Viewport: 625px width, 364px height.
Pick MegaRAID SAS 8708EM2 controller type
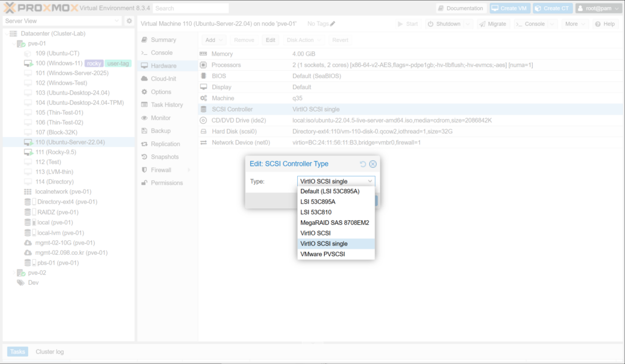coord(334,223)
